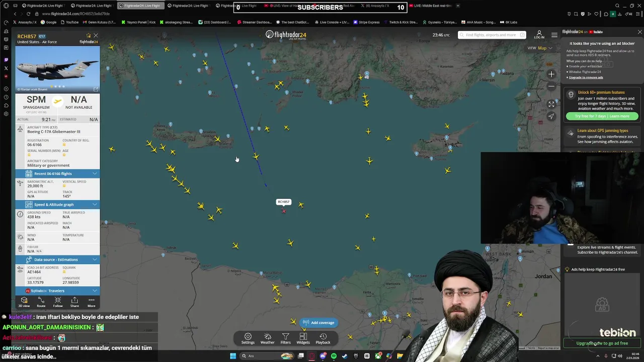The image size is (644, 362).
Task: Zoom out on the map
Action: (551, 86)
